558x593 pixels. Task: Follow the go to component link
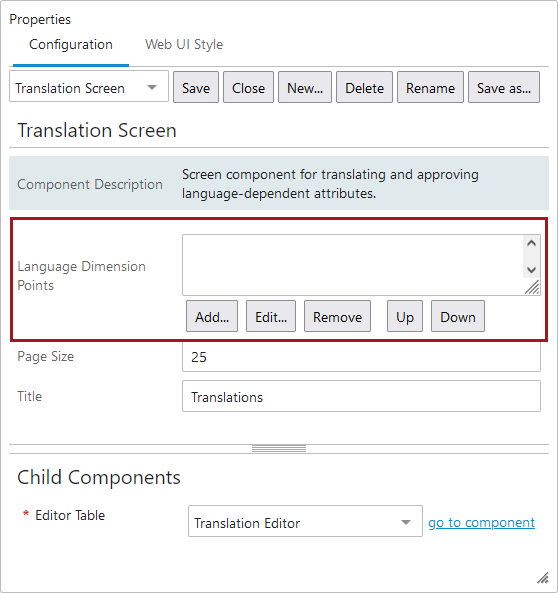point(481,522)
